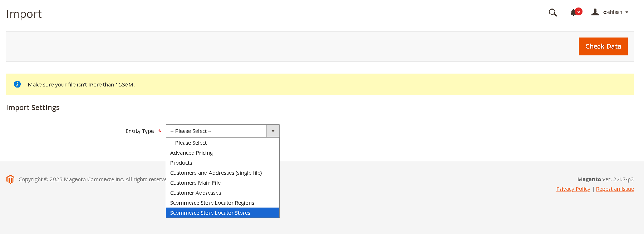The image size is (644, 234).
Task: Pick Scommerce Store Locator Regions
Action: [x=212, y=203]
